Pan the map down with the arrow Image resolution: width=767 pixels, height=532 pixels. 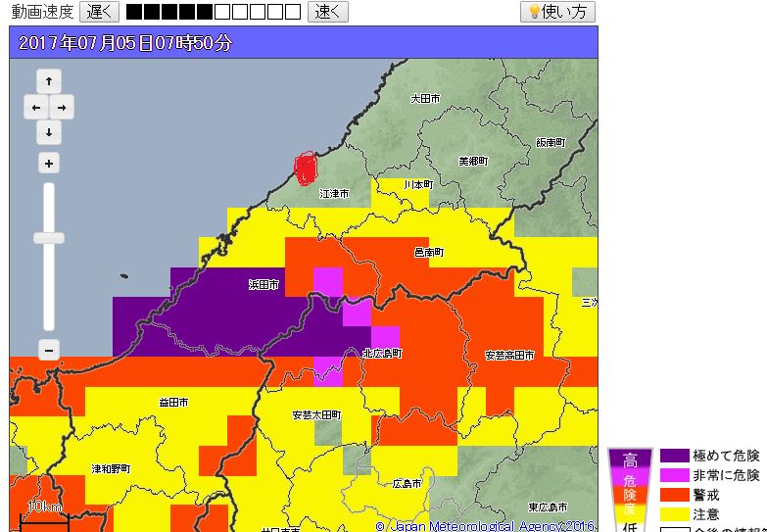[x=49, y=132]
